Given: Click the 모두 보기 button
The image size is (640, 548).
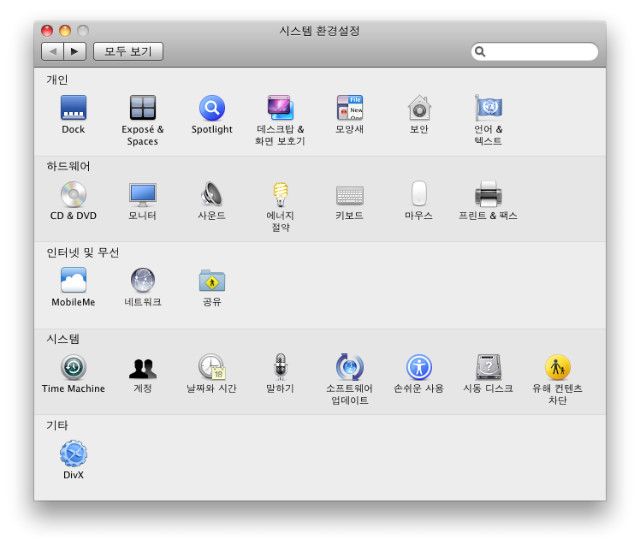Looking at the screenshot, I should point(128,51).
